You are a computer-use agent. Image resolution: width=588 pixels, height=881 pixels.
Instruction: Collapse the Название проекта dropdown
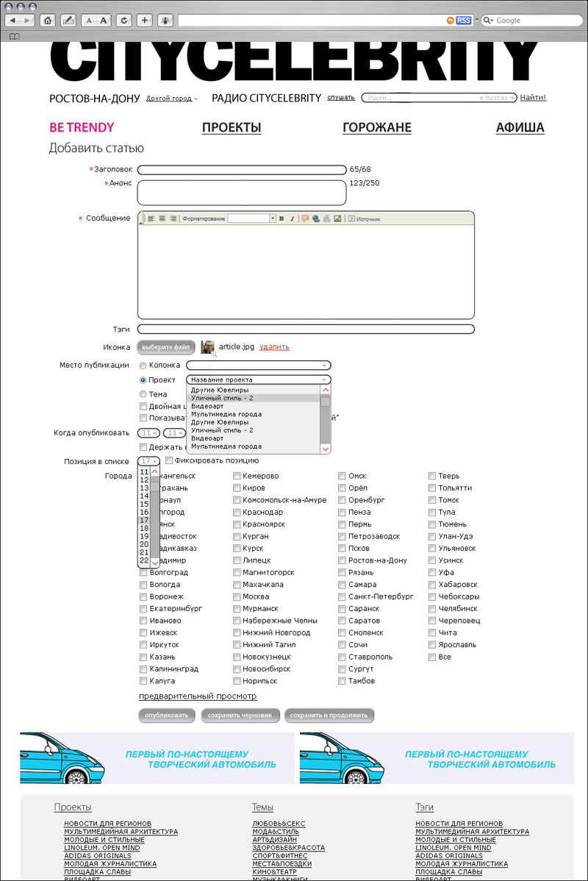[x=258, y=379]
